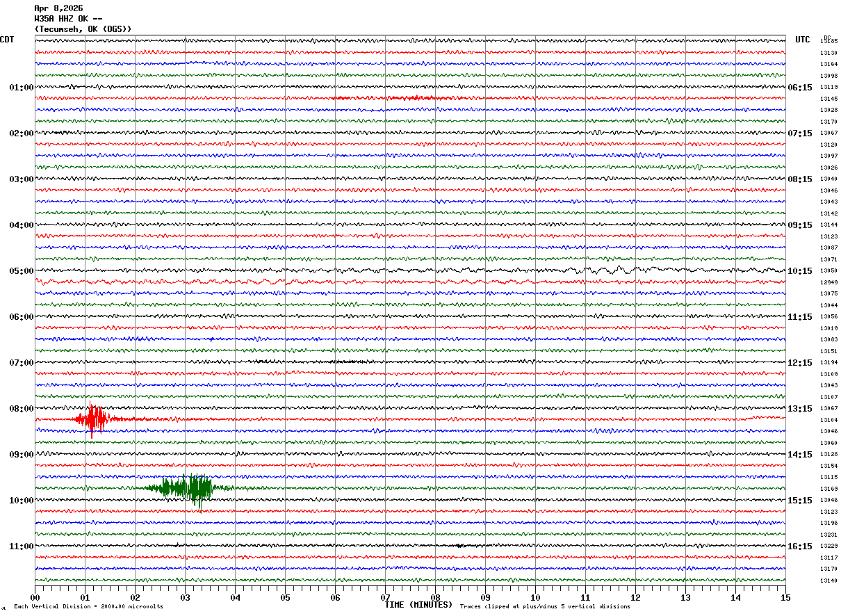
Task: Select minute 07 tick on bottom axis
Action: click(x=385, y=597)
